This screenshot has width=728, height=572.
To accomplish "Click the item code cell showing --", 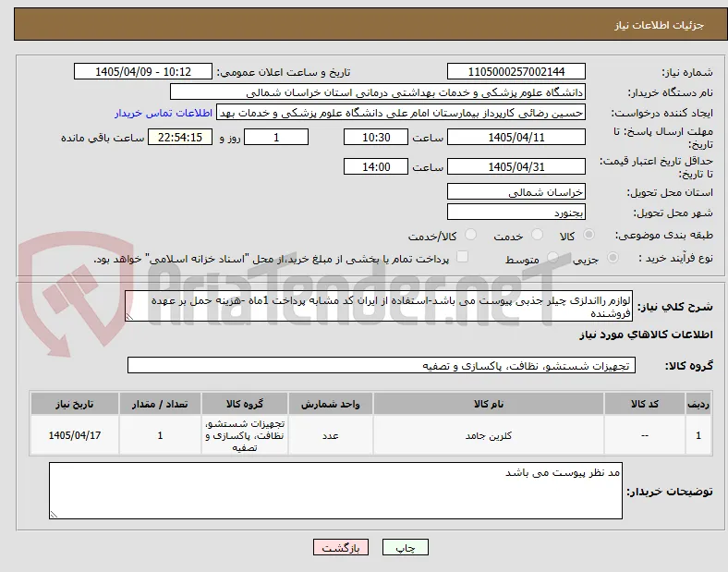I will point(645,435).
